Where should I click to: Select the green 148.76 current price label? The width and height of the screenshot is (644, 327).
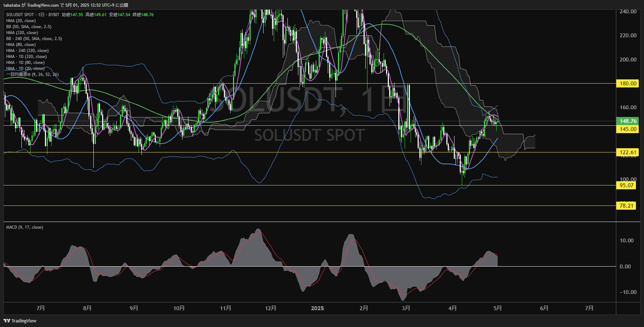(628, 121)
